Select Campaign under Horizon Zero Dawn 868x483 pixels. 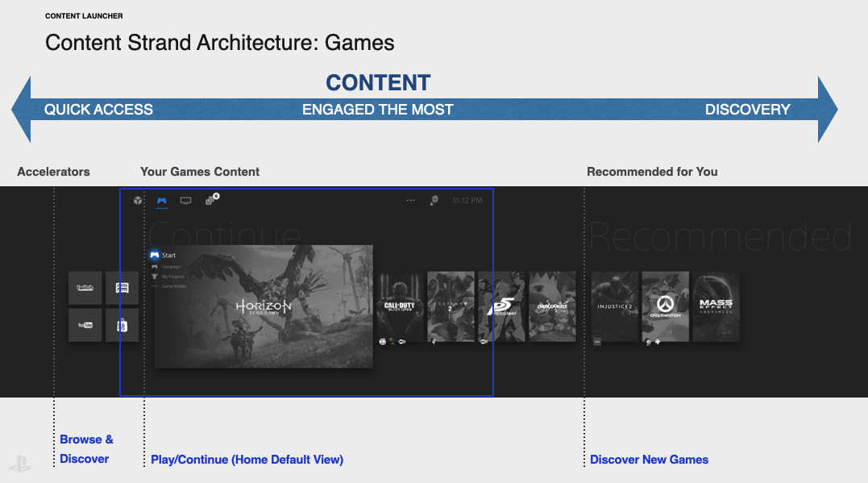click(x=167, y=267)
